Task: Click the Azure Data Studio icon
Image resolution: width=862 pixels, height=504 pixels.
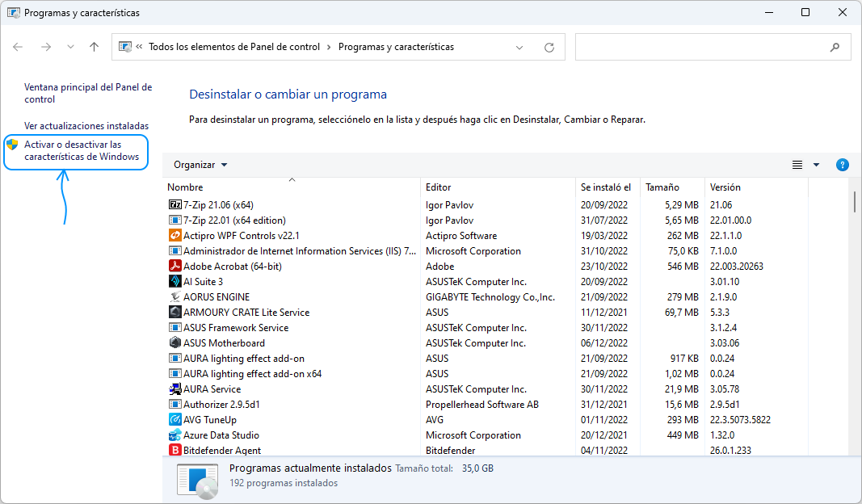Action: pos(175,435)
